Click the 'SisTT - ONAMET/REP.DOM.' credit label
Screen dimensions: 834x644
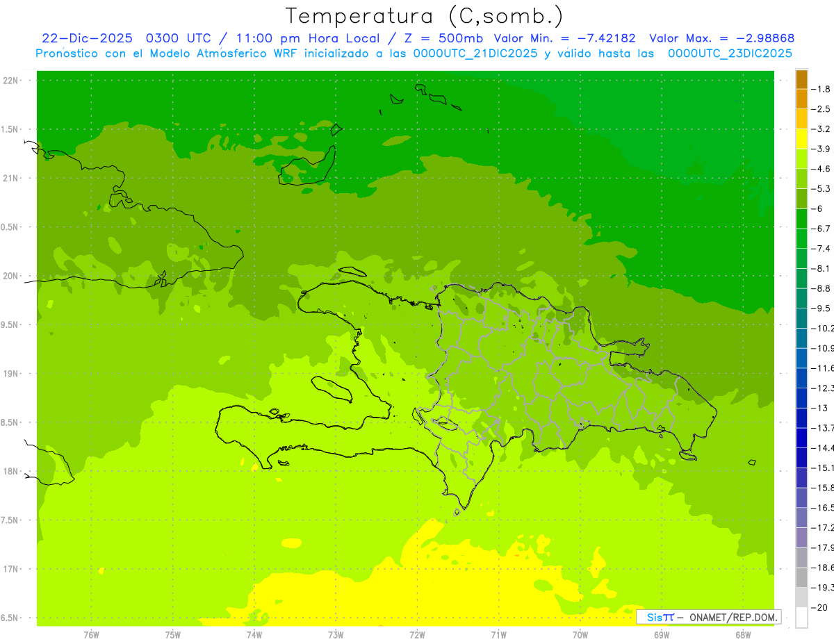pos(710,617)
